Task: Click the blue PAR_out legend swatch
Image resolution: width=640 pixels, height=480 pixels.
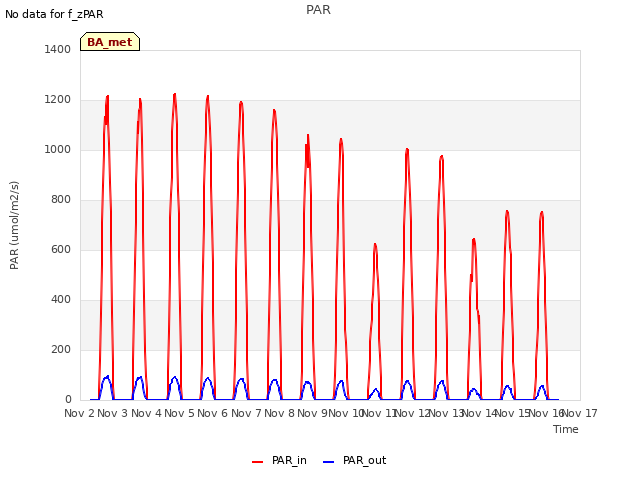Action: 328,462
